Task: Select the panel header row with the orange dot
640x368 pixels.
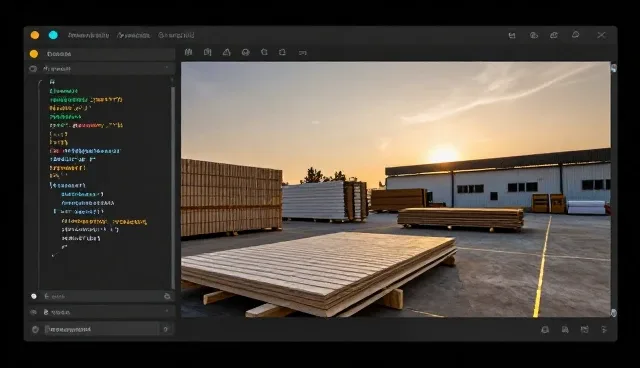Action: [101, 54]
